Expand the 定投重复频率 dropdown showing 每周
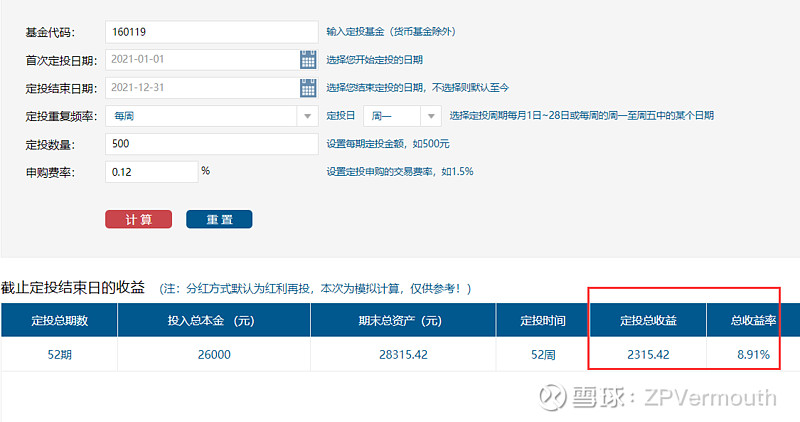This screenshot has width=800, height=422. click(x=308, y=116)
